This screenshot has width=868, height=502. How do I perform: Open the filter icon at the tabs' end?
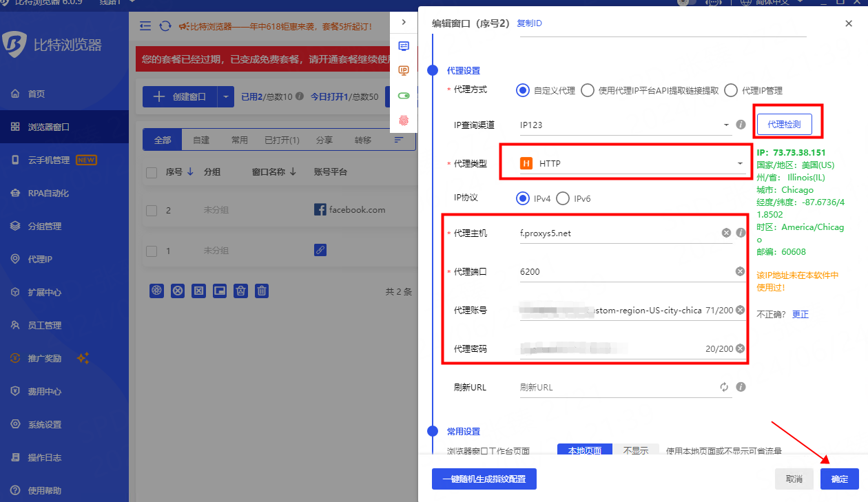coord(399,139)
